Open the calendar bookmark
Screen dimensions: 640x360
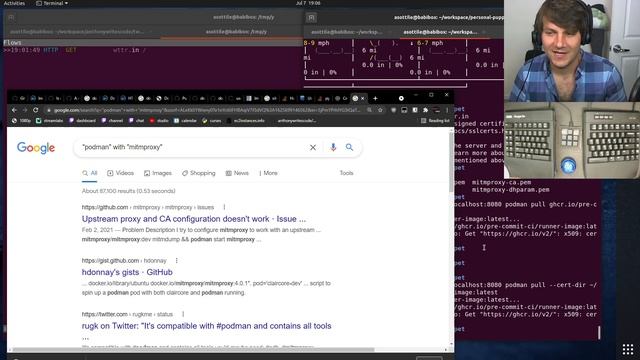tap(185, 121)
